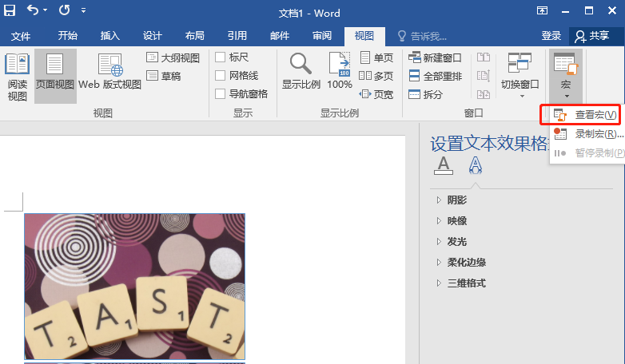
Task: Choose 单页 single page zoom
Action: tap(376, 57)
